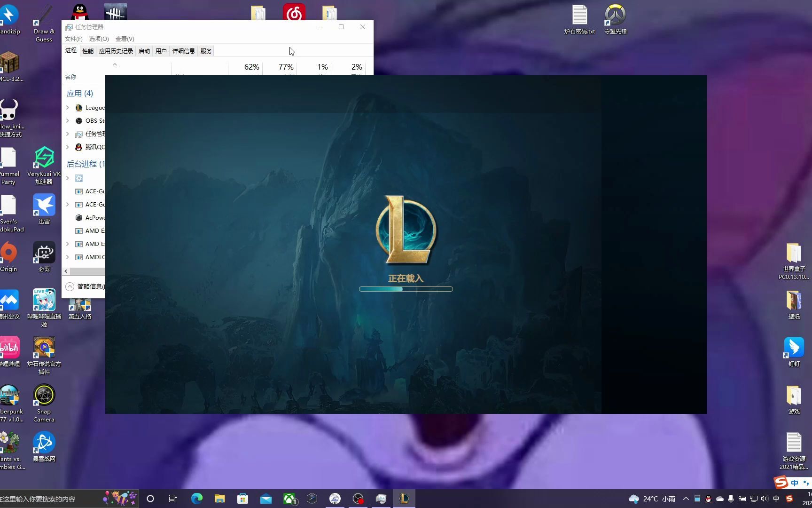Expand the gear-icon background process row
Viewport: 812px width, 508px height.
coord(68,178)
